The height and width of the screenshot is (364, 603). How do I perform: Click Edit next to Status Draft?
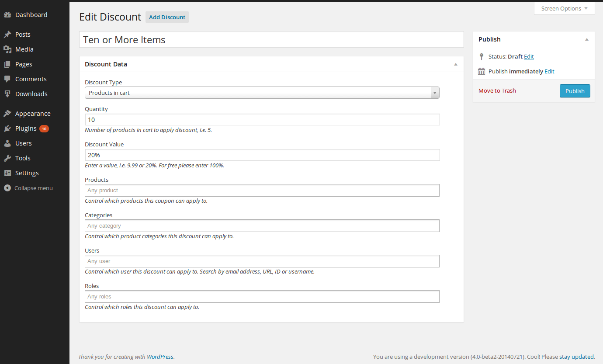click(x=529, y=57)
